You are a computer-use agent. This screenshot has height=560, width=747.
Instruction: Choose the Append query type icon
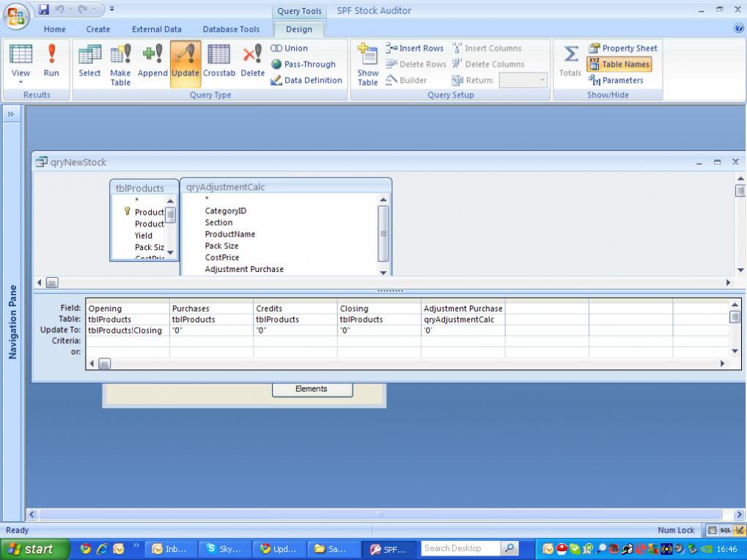[x=152, y=62]
